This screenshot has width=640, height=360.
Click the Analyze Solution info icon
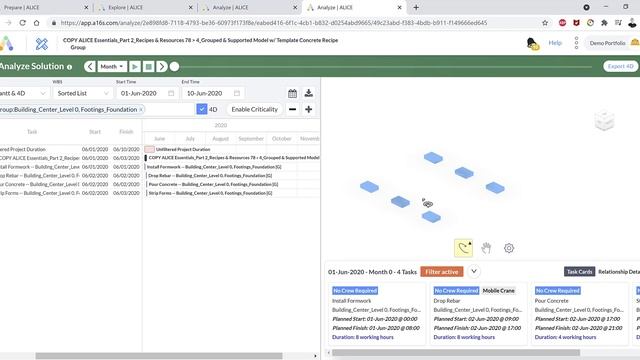pos(69,67)
